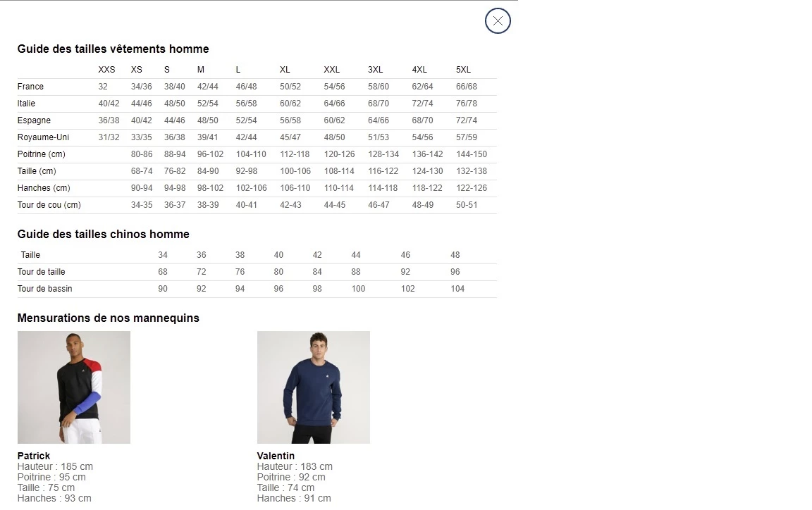Click the 'Guide des tailles chinos homme' heading
The width and height of the screenshot is (812, 510).
tap(103, 235)
